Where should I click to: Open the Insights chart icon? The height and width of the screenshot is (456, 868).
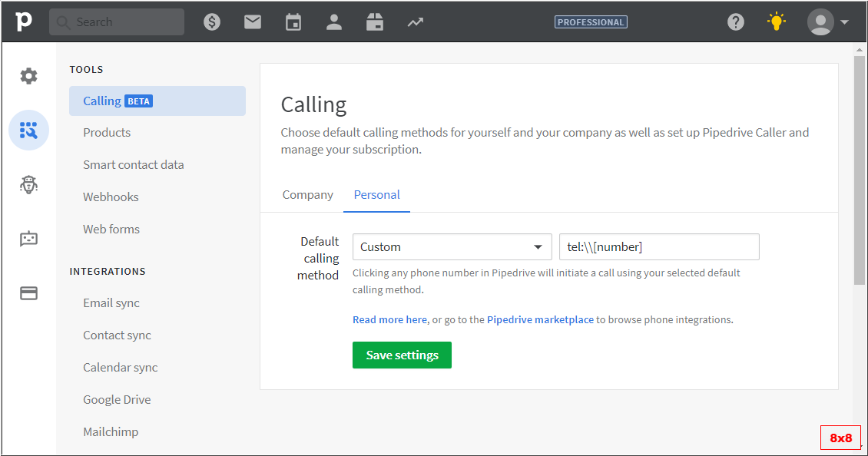(415, 22)
